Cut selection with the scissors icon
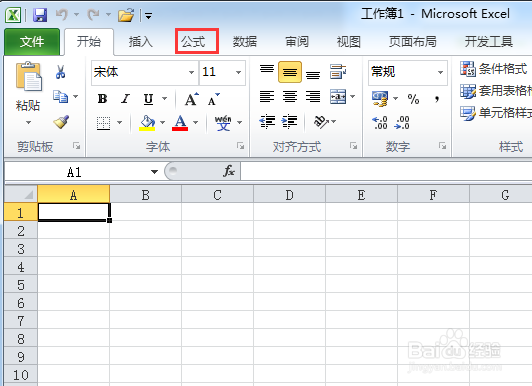 [x=60, y=72]
